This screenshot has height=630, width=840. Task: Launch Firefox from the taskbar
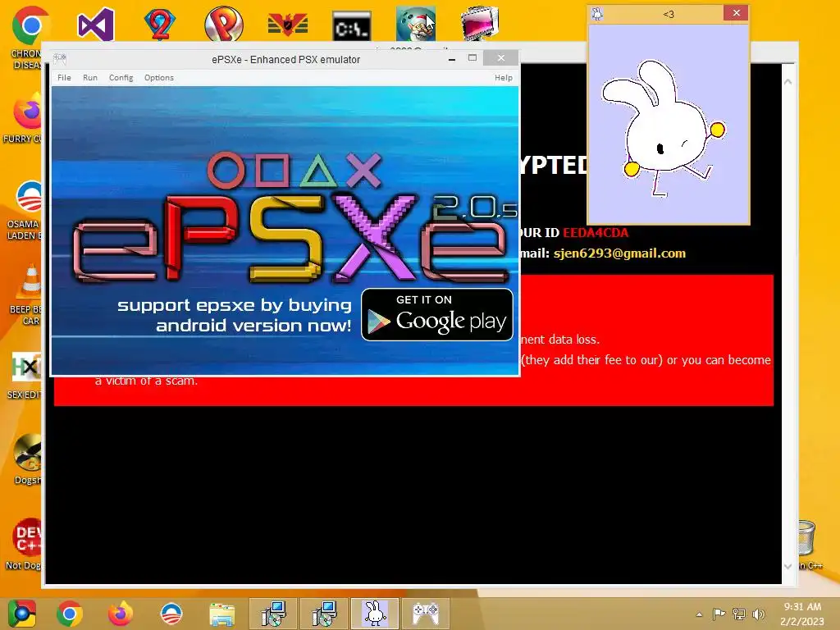[x=121, y=614]
